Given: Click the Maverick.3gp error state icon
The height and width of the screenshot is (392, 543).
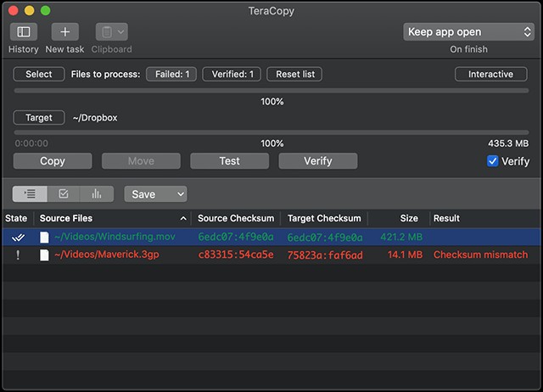Looking at the screenshot, I should click(17, 255).
